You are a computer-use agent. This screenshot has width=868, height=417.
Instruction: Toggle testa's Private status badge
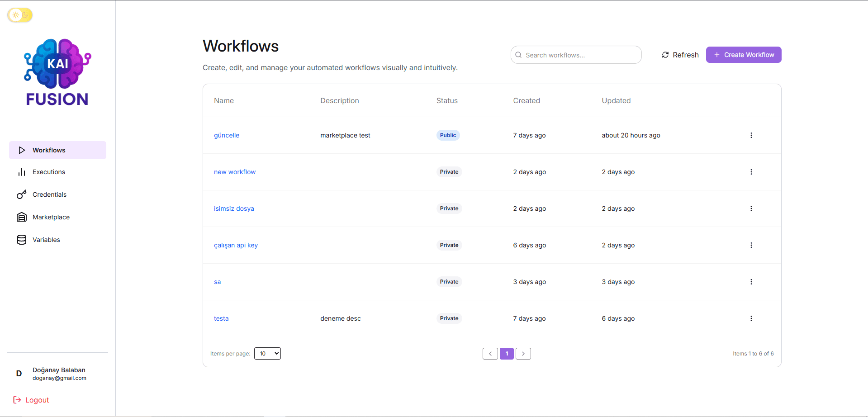pos(449,318)
